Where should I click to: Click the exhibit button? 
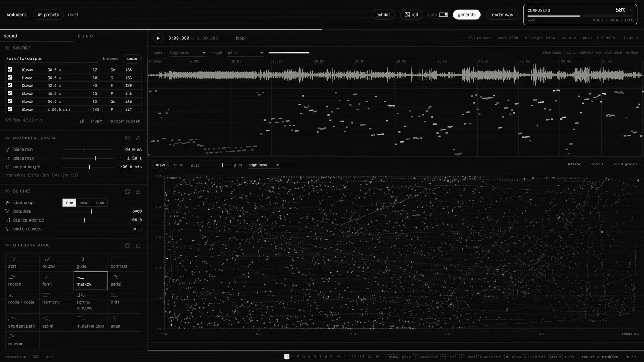383,15
